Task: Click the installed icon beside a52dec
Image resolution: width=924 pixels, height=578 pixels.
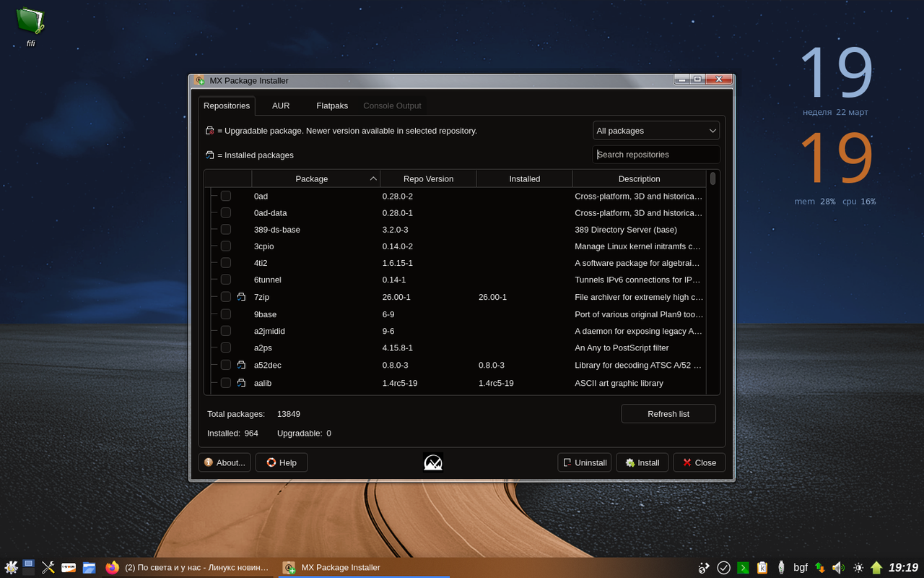Action: pos(242,365)
